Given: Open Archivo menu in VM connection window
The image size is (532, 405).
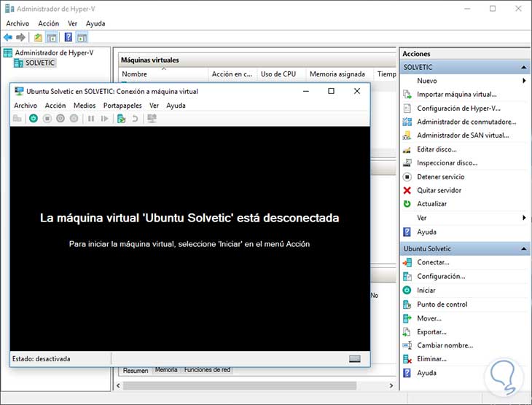Looking at the screenshot, I should tap(26, 106).
